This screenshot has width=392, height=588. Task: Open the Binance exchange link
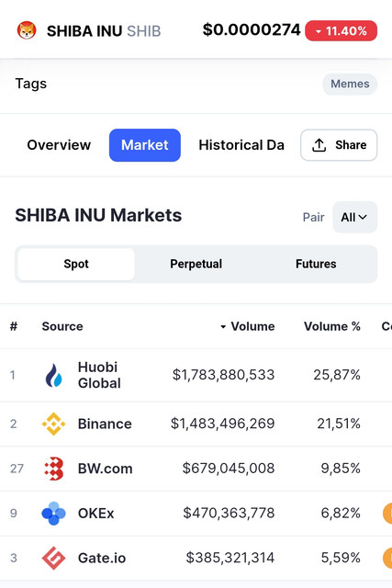105,424
